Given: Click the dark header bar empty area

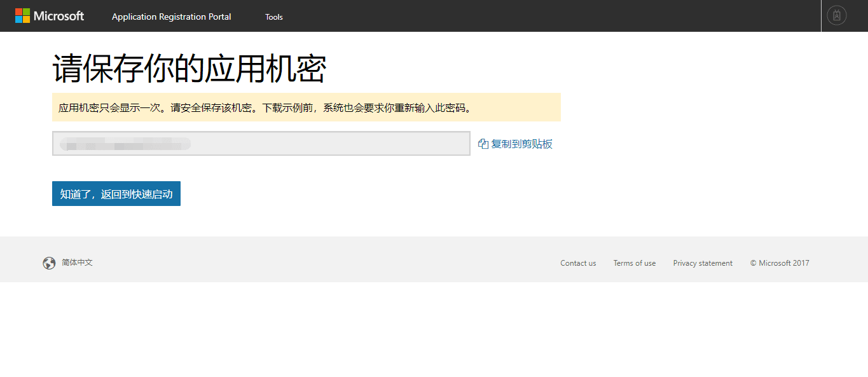Looking at the screenshot, I should point(541,16).
